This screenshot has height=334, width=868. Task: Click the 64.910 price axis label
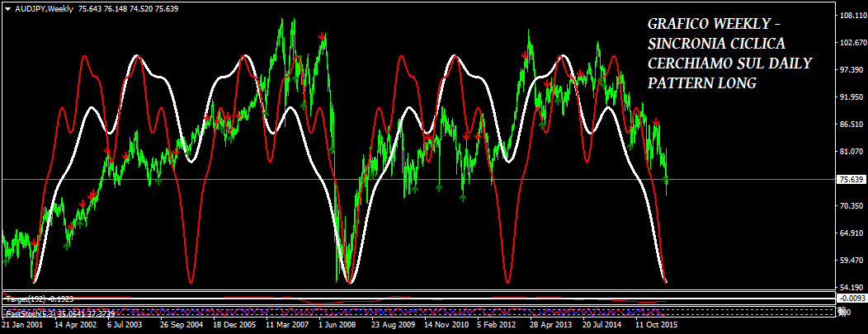[850, 233]
